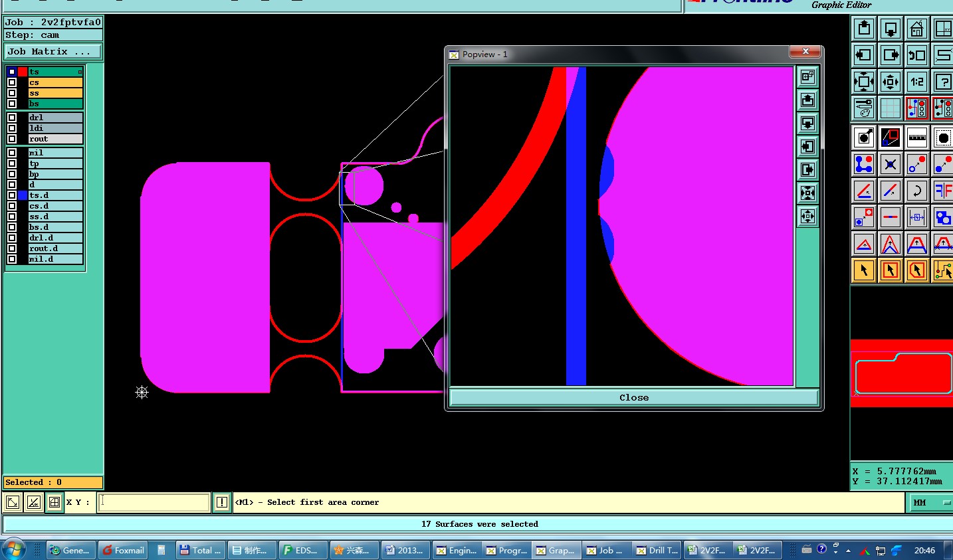Click the pan up arrow icon
Screen dimensions: 953x560
point(864,29)
